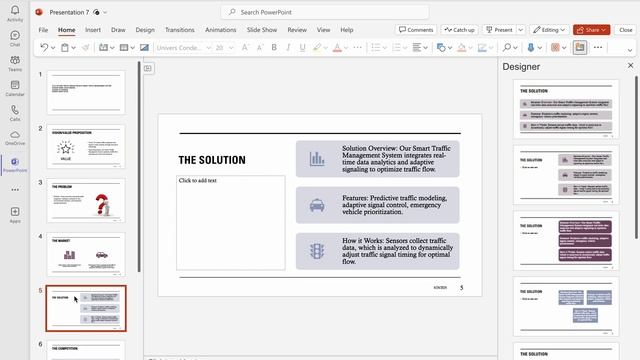Increase font size with the larger A
Screen dimensions: 640x360
245,48
